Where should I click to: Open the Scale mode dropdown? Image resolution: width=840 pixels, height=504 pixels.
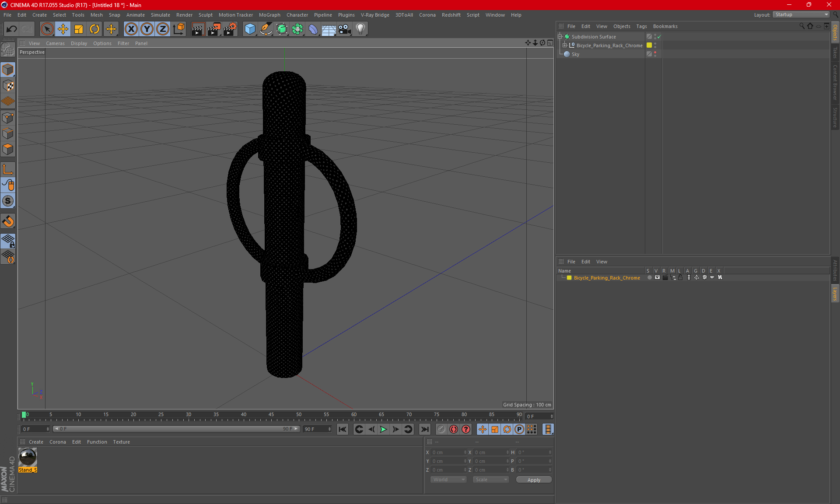tap(491, 479)
